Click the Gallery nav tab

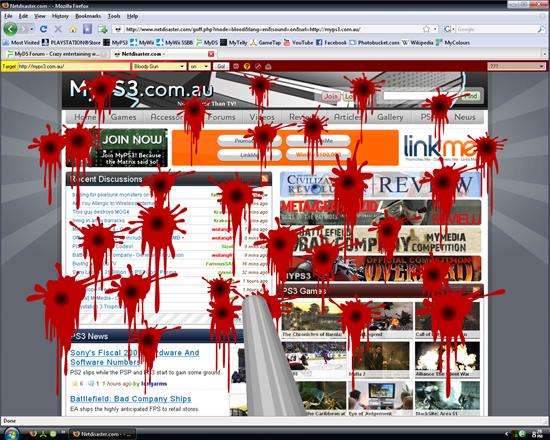(x=390, y=117)
